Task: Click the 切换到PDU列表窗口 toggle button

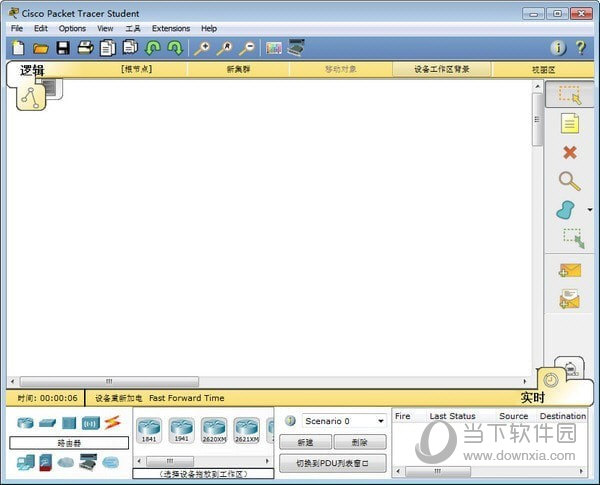Action: tap(332, 463)
